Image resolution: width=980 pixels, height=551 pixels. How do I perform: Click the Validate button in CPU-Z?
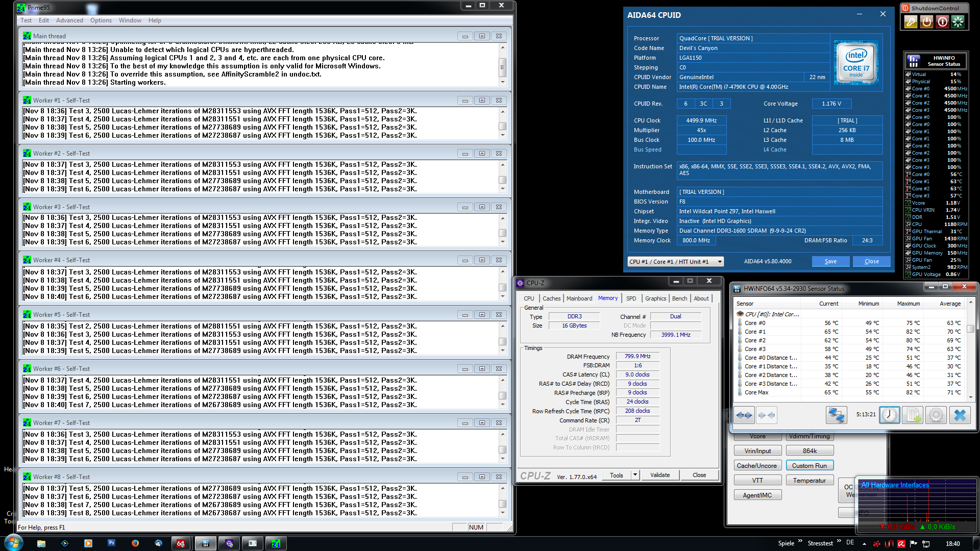[x=660, y=475]
